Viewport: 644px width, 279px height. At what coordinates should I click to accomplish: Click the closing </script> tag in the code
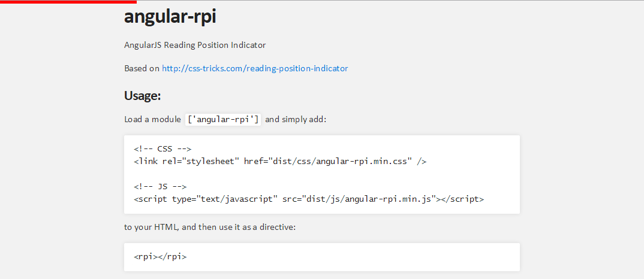click(463, 199)
